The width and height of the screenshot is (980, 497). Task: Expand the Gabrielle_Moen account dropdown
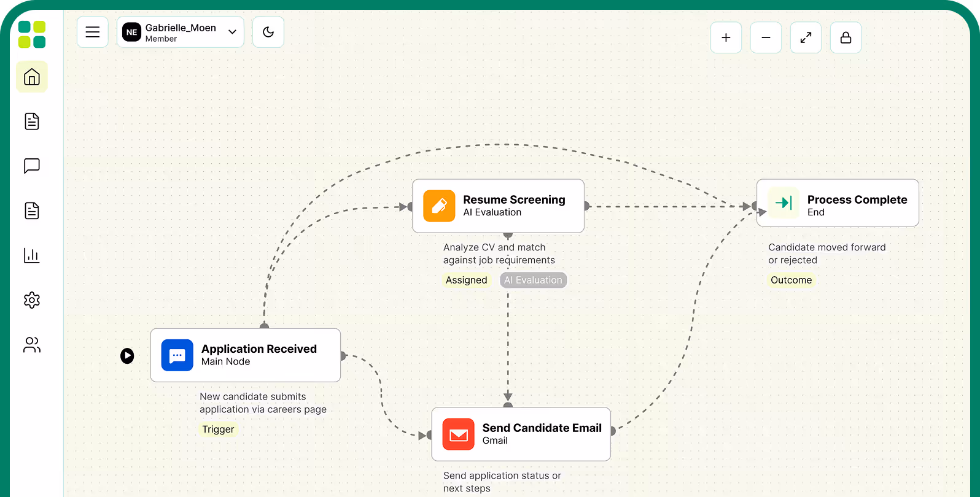[232, 32]
